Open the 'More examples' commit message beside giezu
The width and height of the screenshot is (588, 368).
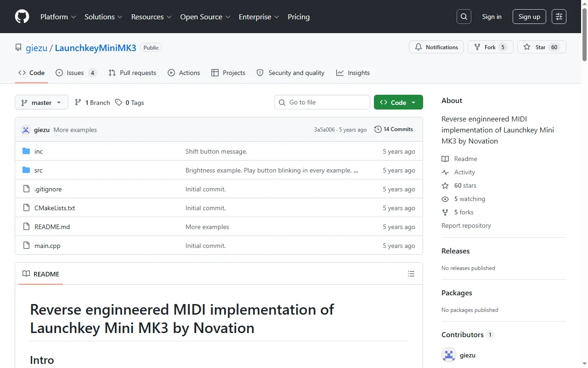tap(75, 130)
